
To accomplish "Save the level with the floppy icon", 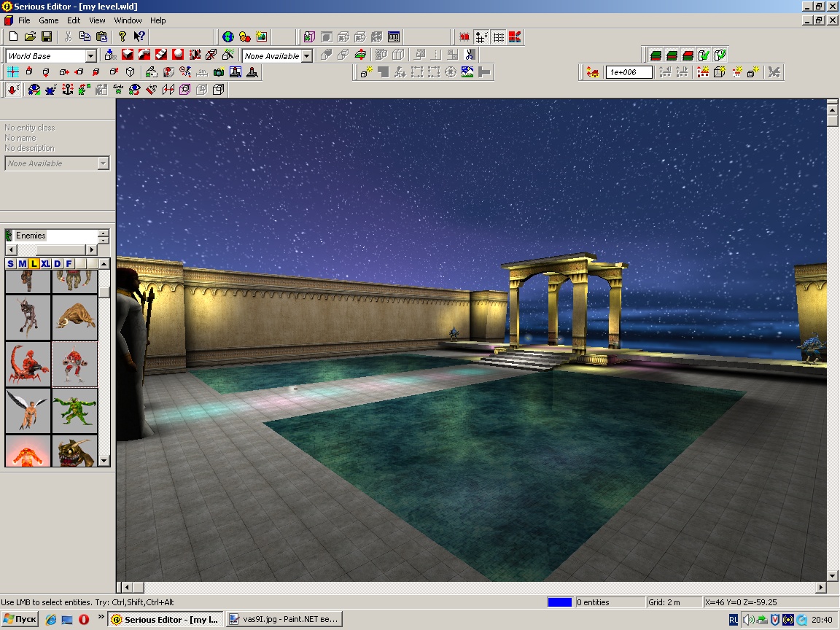I will pyautogui.click(x=47, y=36).
